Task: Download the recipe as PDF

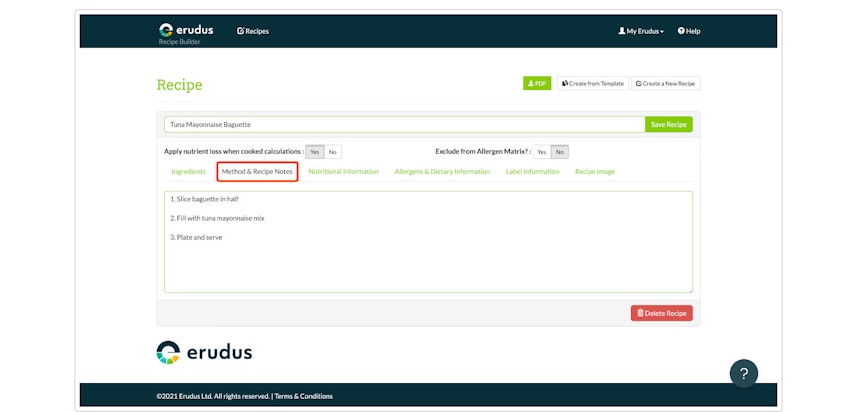Action: (537, 83)
